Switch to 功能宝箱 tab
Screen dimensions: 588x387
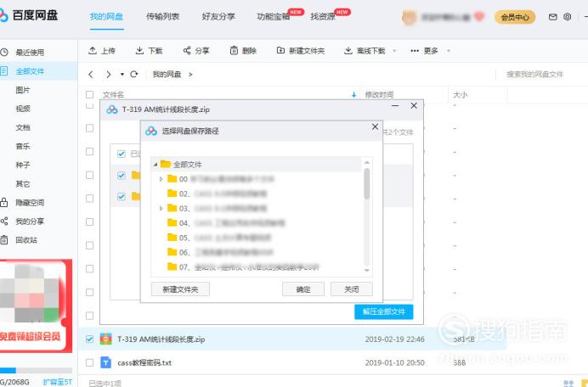click(274, 16)
